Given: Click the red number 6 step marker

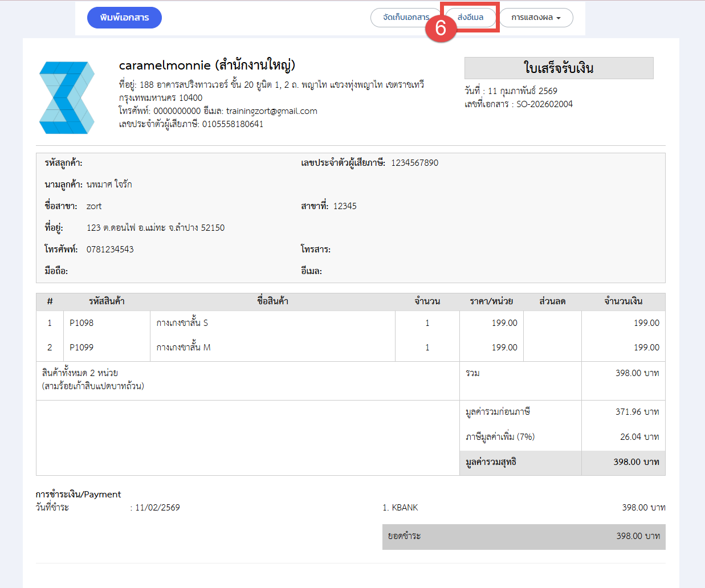Looking at the screenshot, I should click(441, 27).
